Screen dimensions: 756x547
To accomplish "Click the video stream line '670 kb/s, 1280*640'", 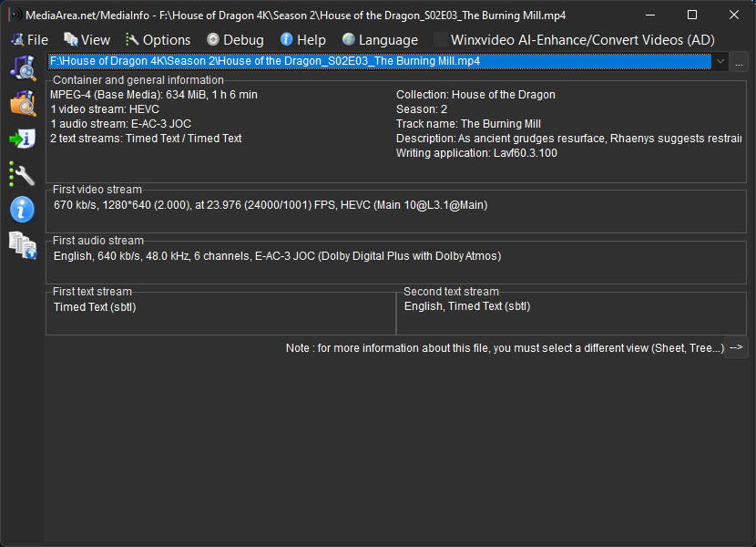I will click(271, 205).
